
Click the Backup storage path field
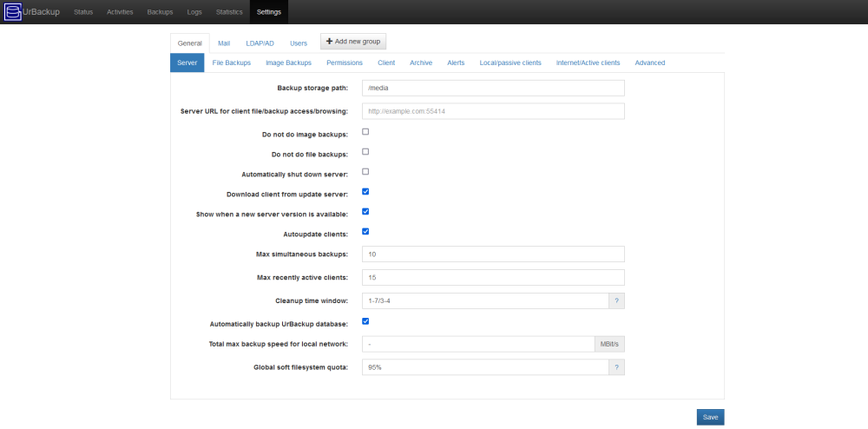tap(493, 88)
